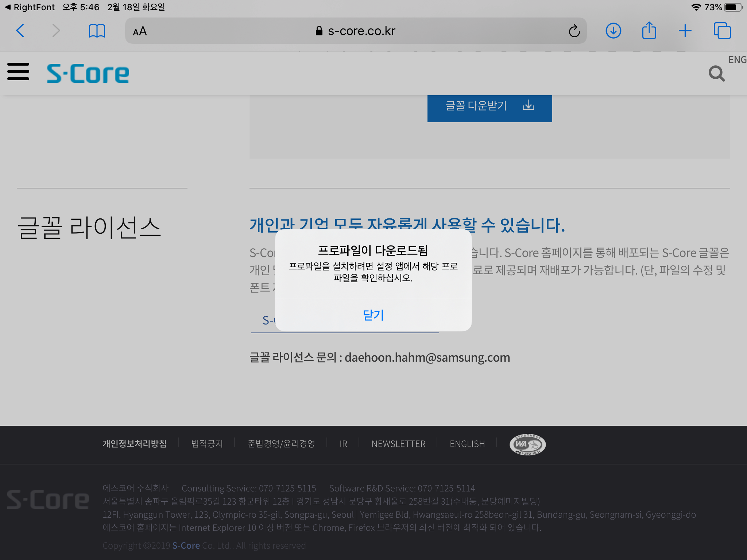Open the NEWSLETTER footer link
The height and width of the screenshot is (560, 747).
(x=398, y=444)
